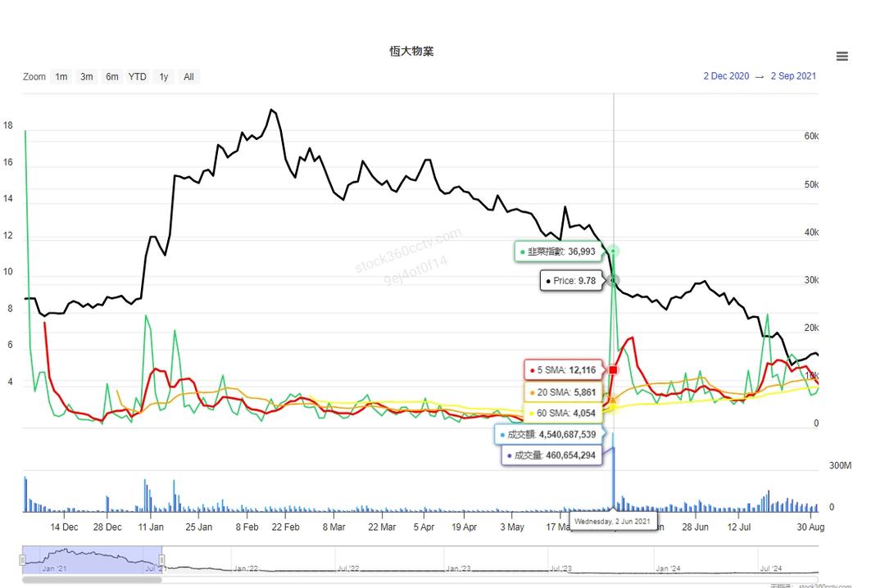
Task: Select the 1y zoom range
Action: [x=164, y=77]
